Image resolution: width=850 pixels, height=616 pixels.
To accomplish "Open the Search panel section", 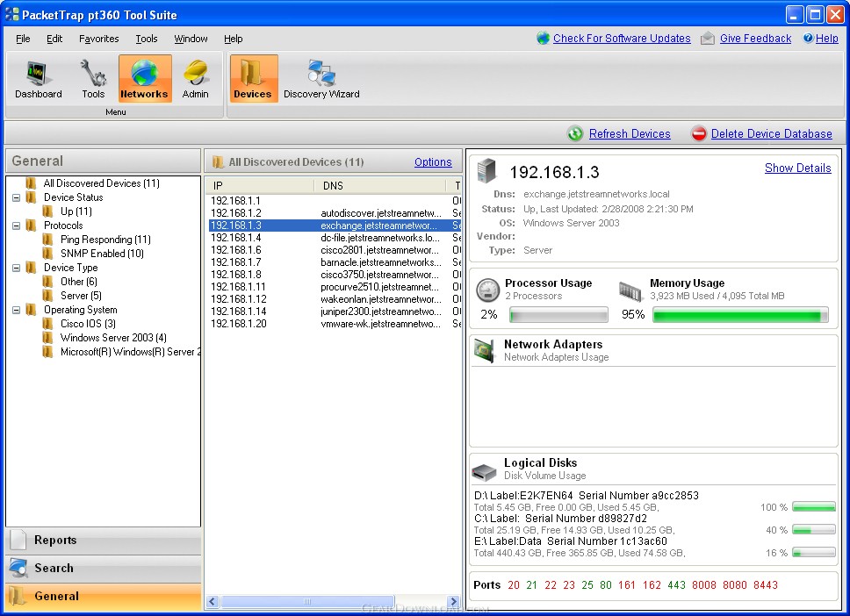I will tap(103, 568).
